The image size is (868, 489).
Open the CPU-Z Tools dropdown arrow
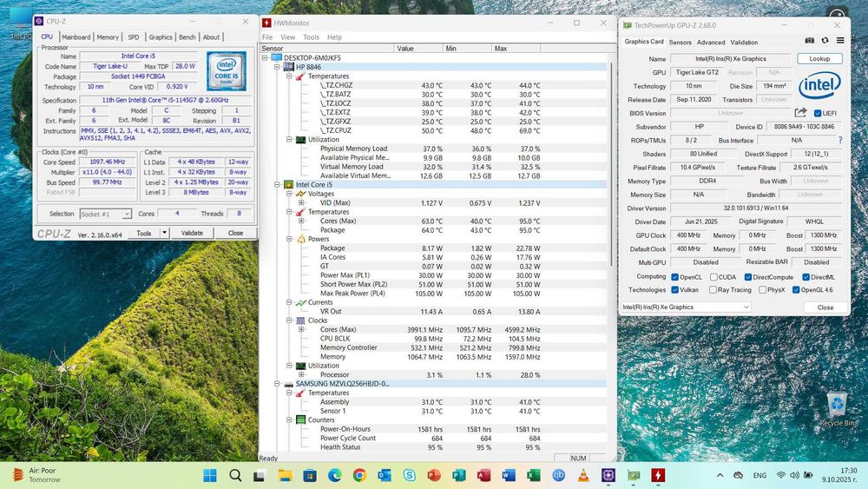point(165,233)
